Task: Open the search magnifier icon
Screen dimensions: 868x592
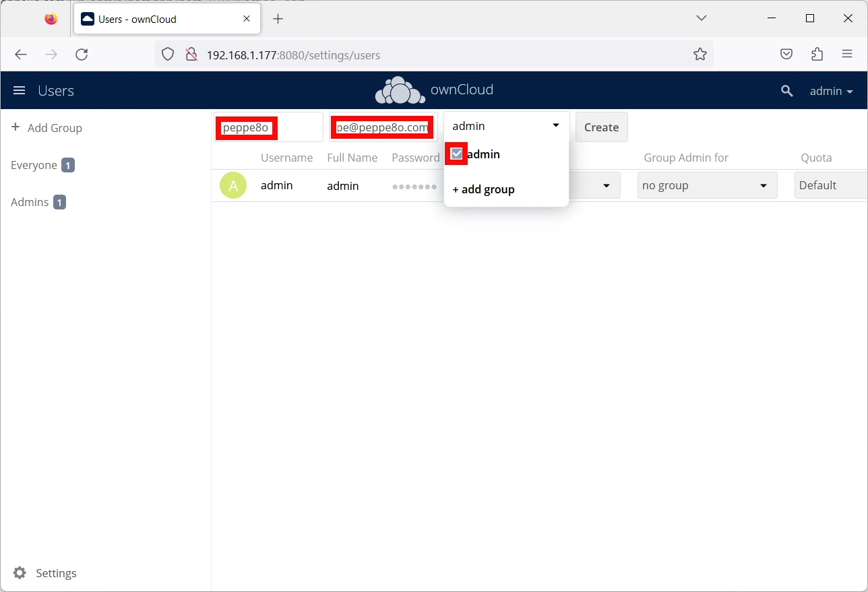Action: coord(786,91)
